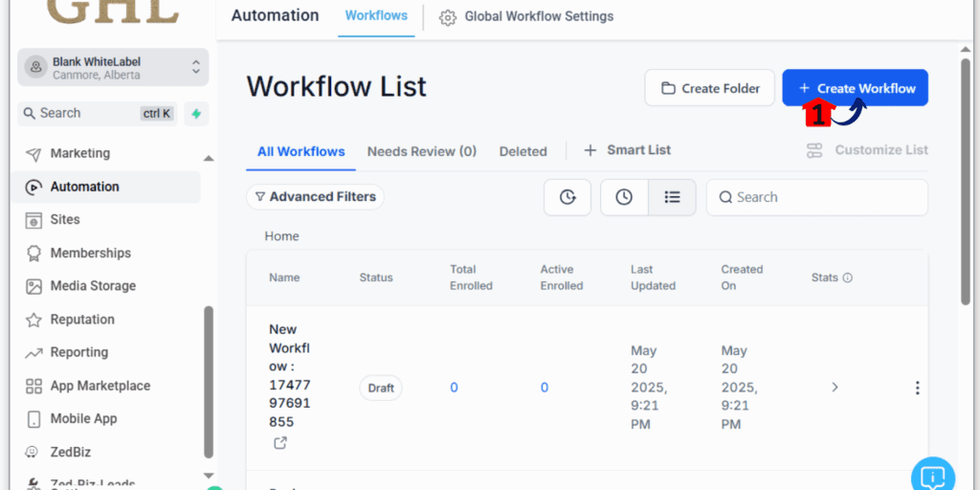Switch to the Needs Review tab
The image size is (980, 490).
tap(421, 151)
